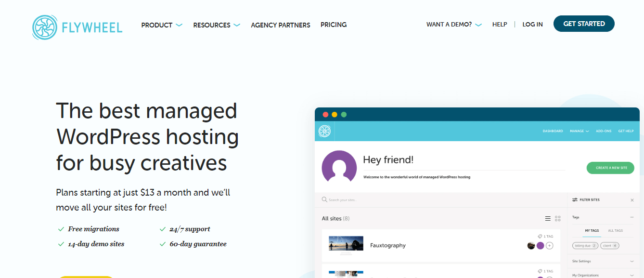Toggle the billing due tag filter
The width and height of the screenshot is (644, 278).
(x=585, y=246)
